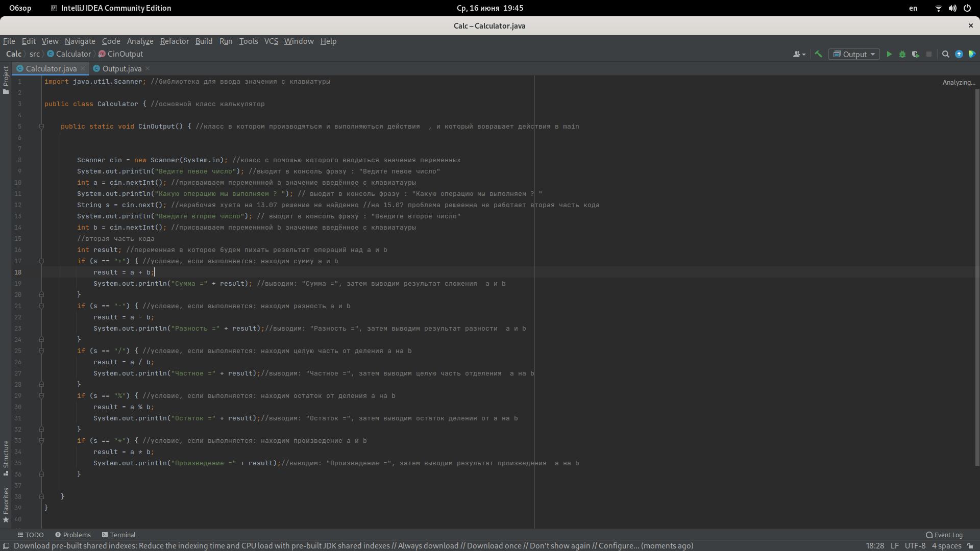Collapse the if block at line 25
980x551 pixels.
point(42,351)
